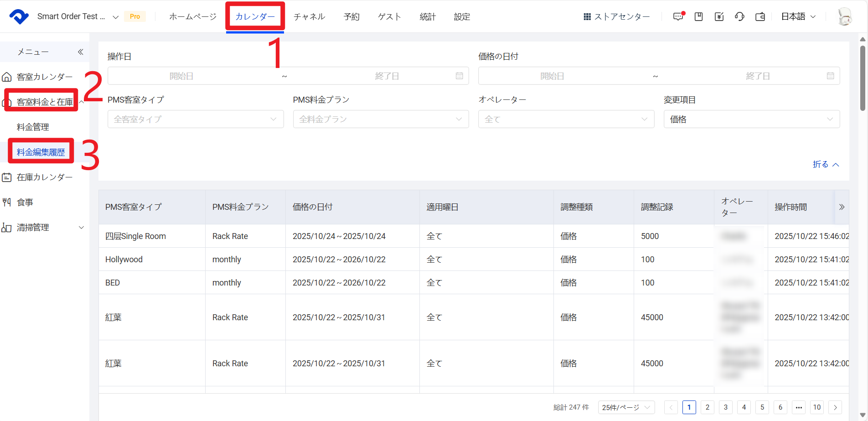Expand table columns with double-arrow icon
This screenshot has height=421, width=868.
tap(842, 207)
